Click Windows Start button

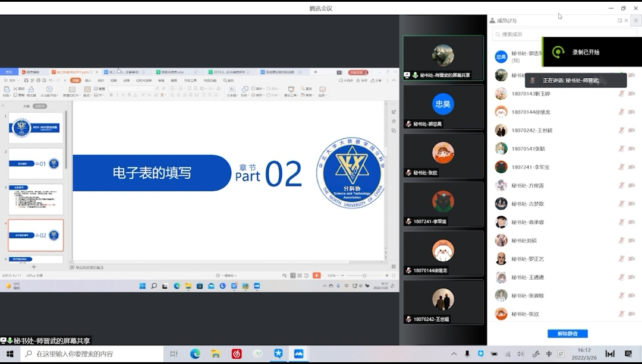pyautogui.click(x=10, y=354)
